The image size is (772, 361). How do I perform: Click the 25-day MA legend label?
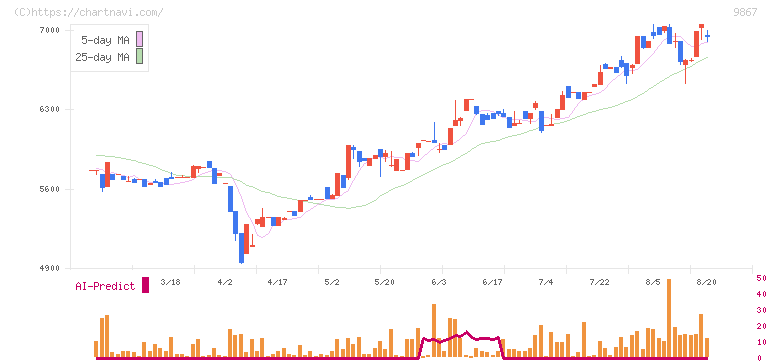coord(102,57)
